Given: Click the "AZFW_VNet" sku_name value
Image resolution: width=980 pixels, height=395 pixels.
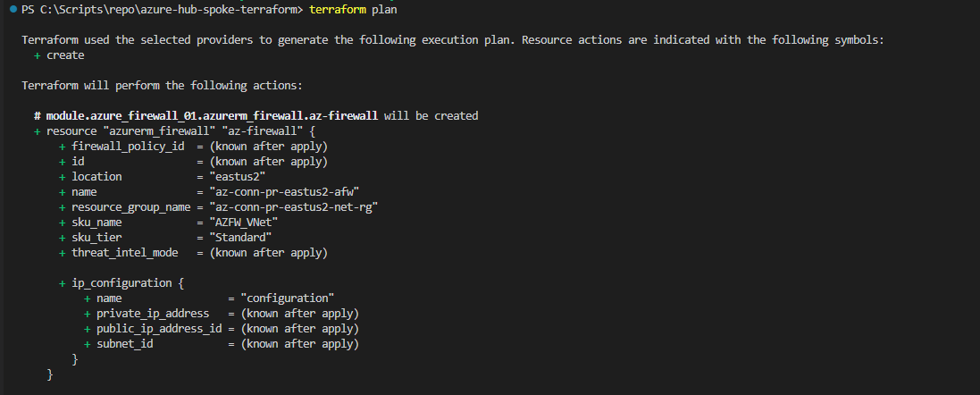Looking at the screenshot, I should point(244,223).
